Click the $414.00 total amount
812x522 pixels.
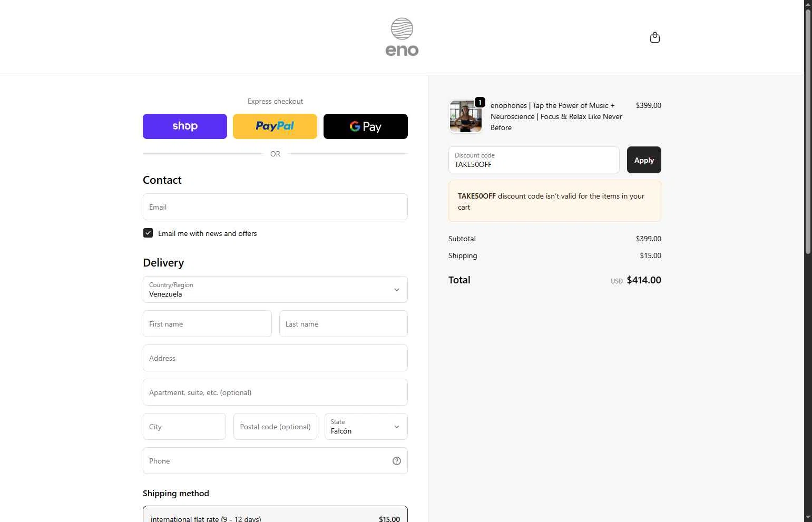(644, 280)
